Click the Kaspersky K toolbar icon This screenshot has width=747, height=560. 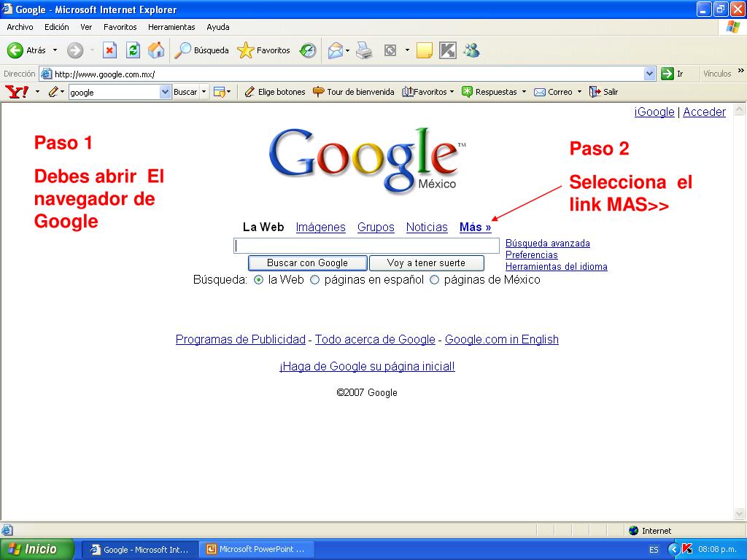(447, 50)
